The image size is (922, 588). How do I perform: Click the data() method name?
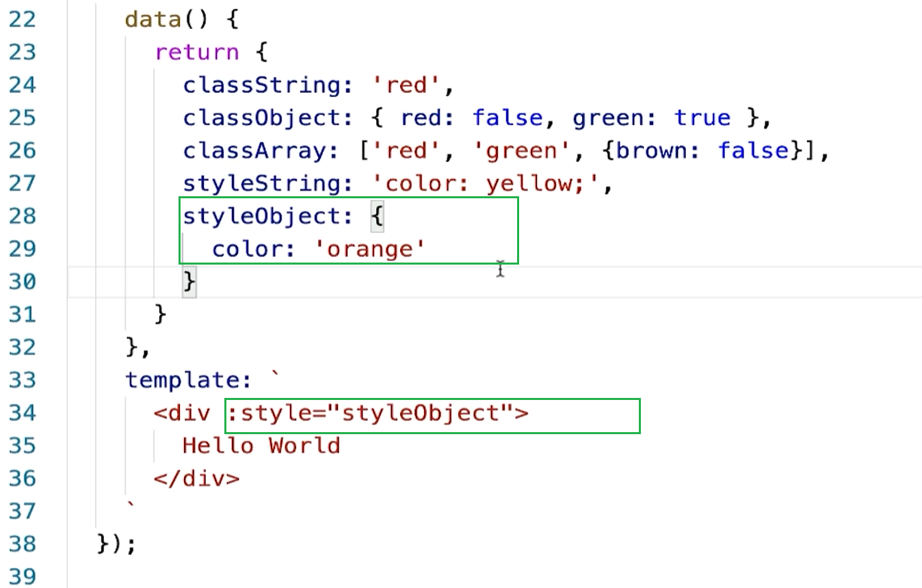click(153, 19)
